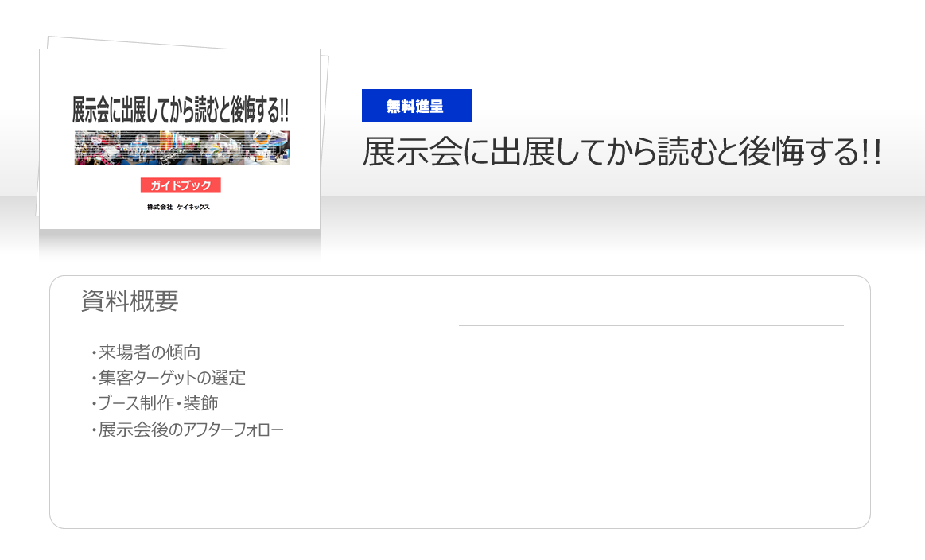
Task: Click 株式会社 ケイネックス text on cover
Action: [178, 207]
